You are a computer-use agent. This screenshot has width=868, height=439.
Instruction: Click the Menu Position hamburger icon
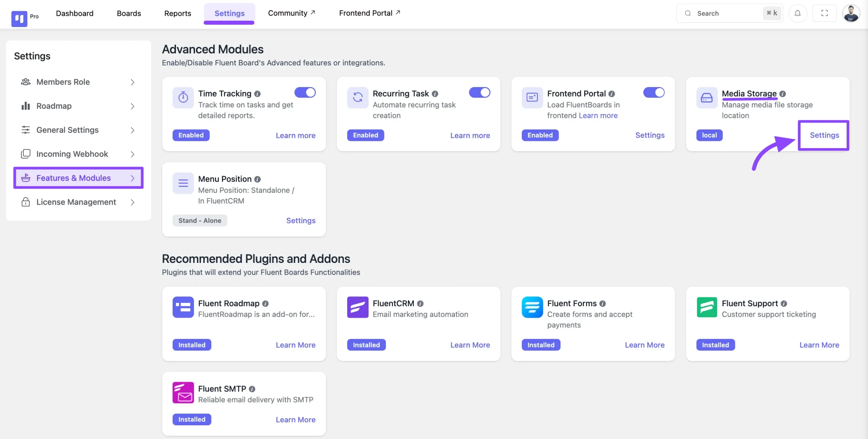click(183, 183)
